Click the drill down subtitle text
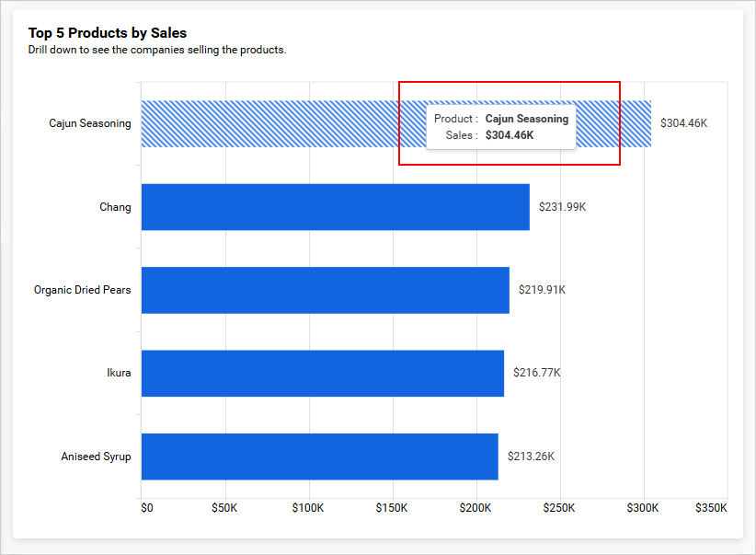Screen dimensions: 756x555 click(157, 50)
